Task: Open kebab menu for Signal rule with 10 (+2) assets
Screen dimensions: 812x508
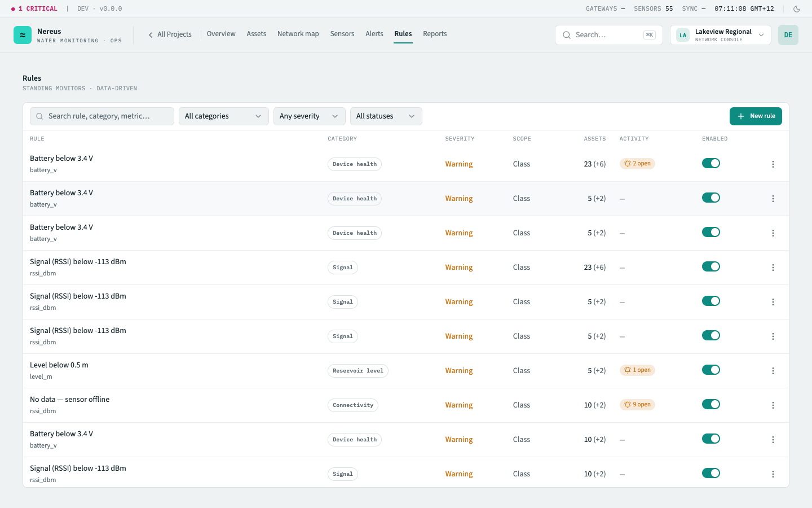Action: pyautogui.click(x=773, y=474)
